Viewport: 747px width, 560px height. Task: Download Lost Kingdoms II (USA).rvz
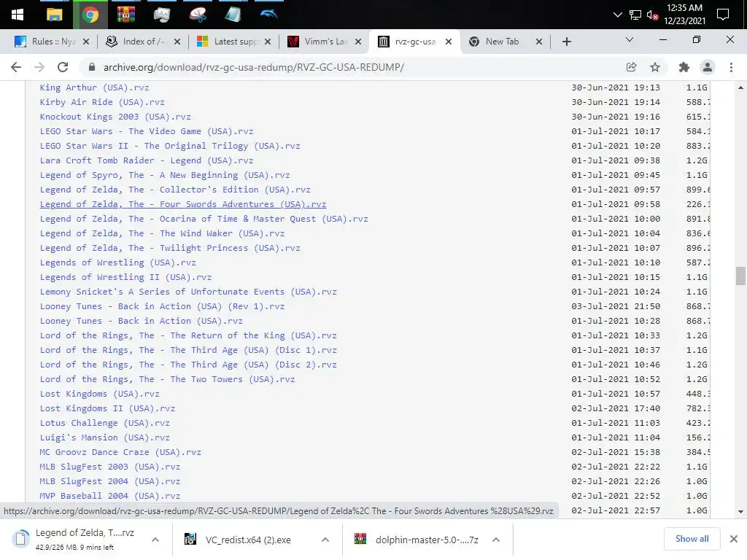click(107, 408)
